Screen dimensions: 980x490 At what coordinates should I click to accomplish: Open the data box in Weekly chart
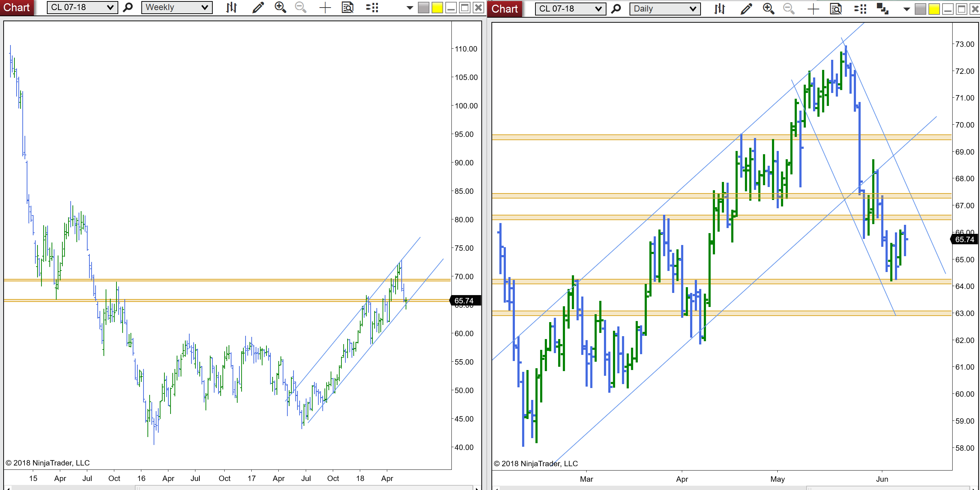[x=347, y=7]
